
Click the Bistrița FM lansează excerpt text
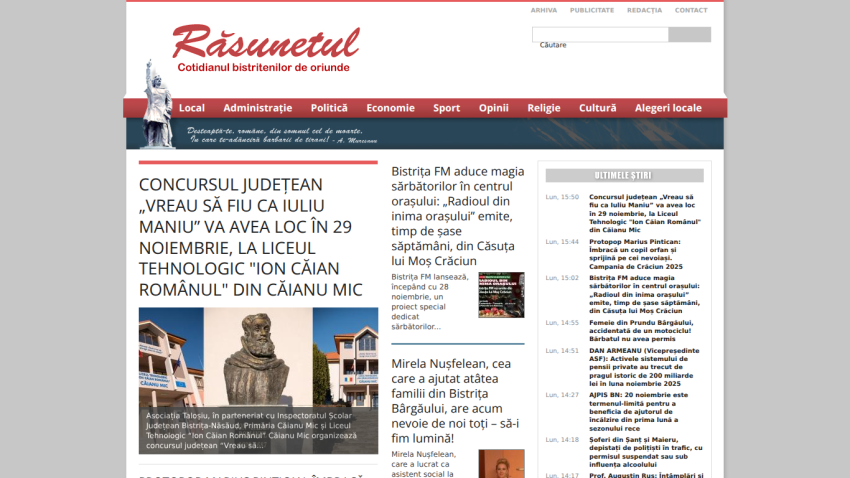tap(430, 301)
